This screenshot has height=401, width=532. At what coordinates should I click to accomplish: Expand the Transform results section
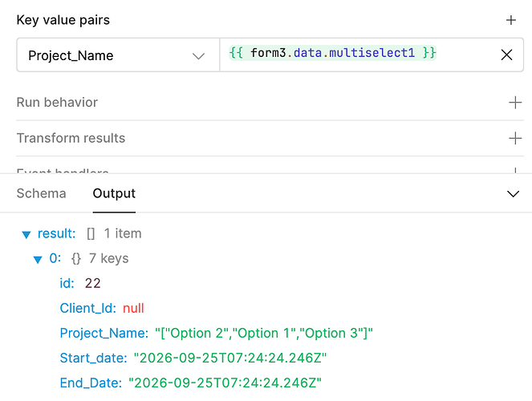pos(515,138)
